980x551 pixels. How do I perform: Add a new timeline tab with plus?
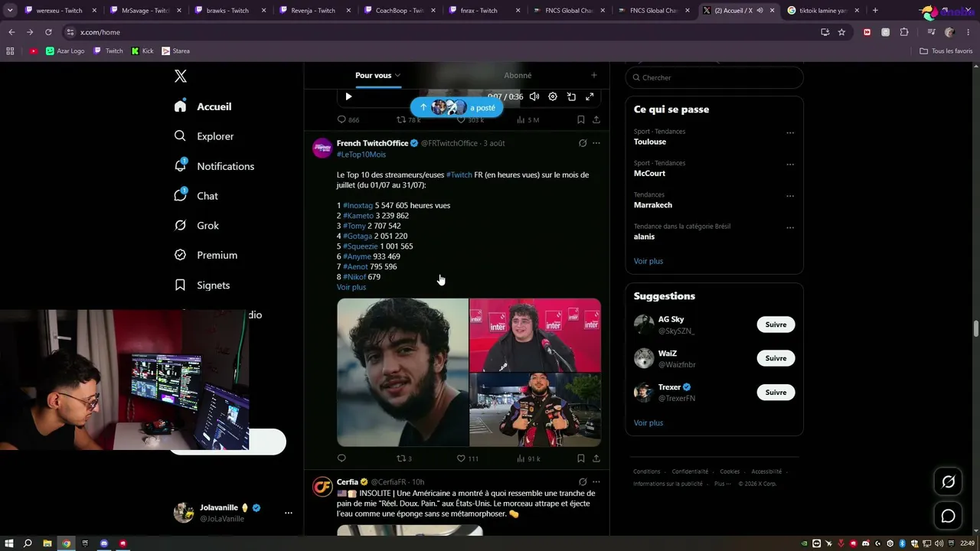(x=593, y=75)
